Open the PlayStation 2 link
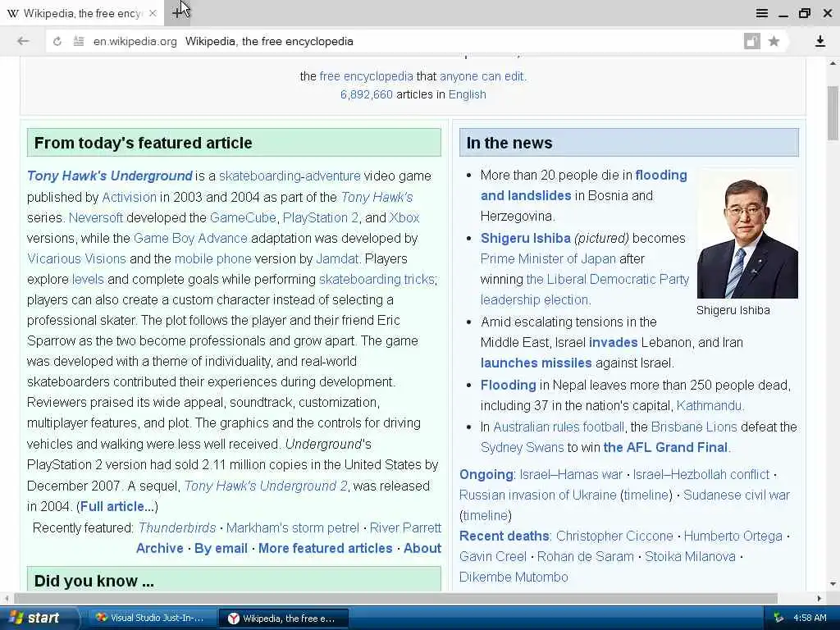This screenshot has height=630, width=840. (x=321, y=217)
